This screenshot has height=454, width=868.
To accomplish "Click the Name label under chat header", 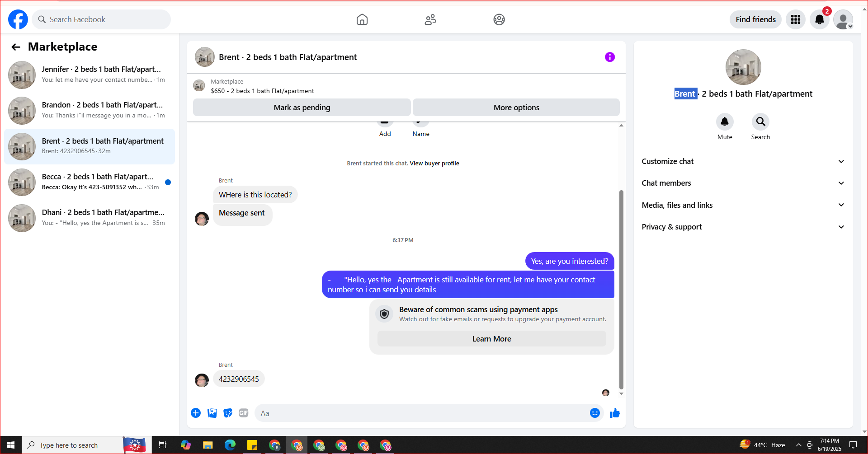I will 421,134.
